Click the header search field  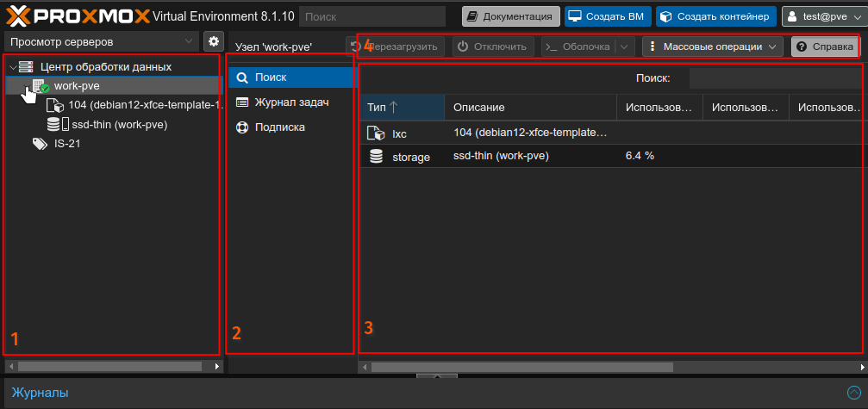pyautogui.click(x=372, y=16)
